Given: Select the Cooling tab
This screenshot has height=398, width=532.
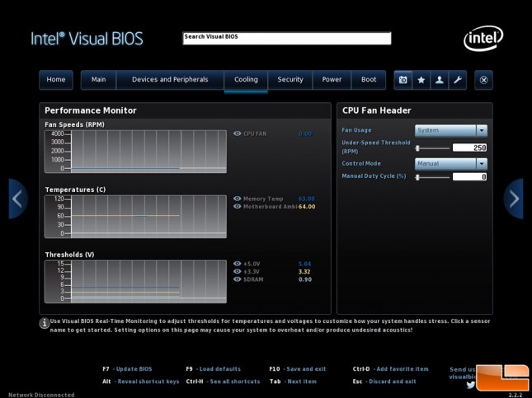Looking at the screenshot, I should click(246, 80).
